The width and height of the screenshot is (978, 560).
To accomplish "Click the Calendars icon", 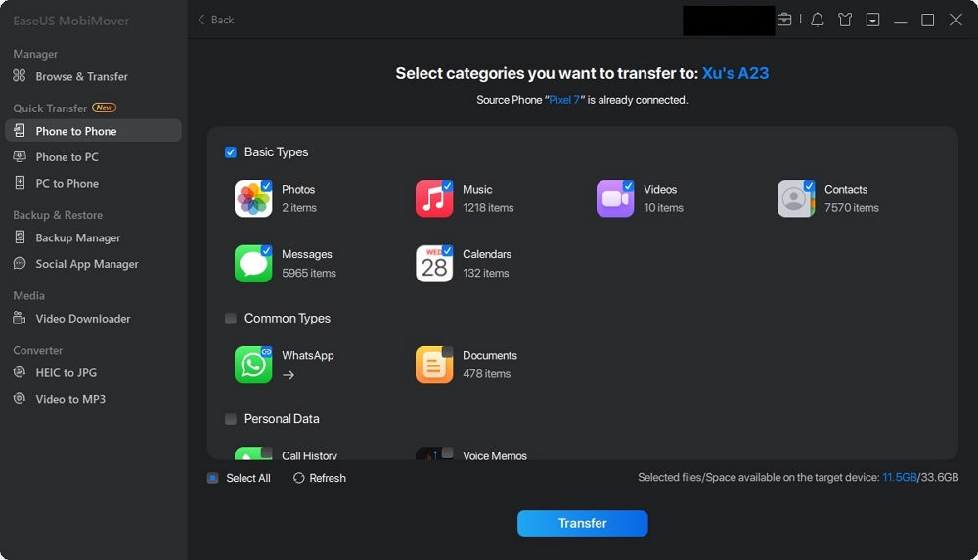I will tap(434, 264).
